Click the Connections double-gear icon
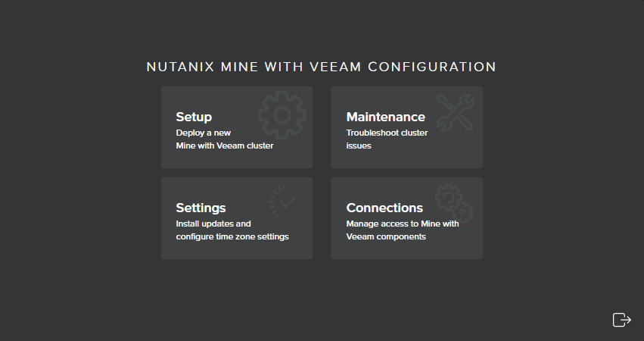 coord(454,203)
